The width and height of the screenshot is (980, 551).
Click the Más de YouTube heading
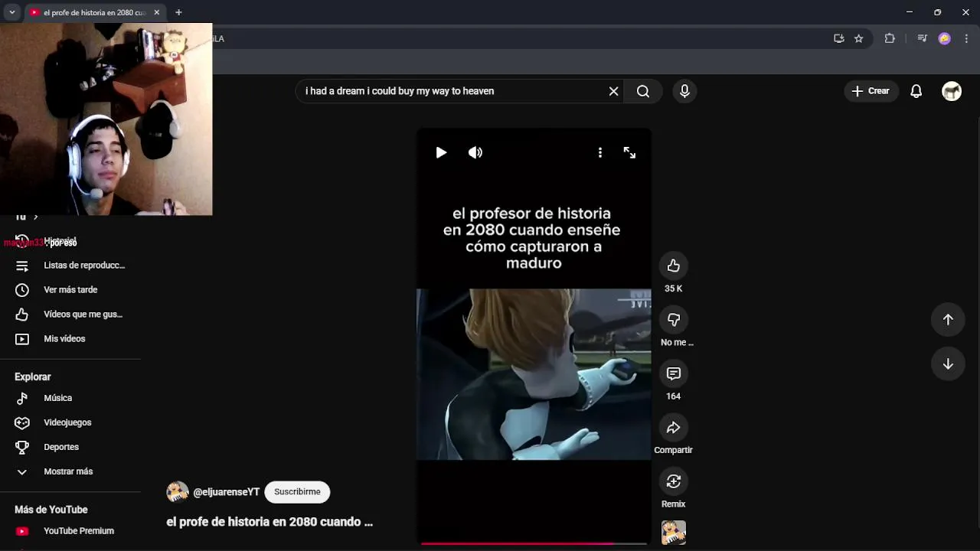tap(51, 510)
